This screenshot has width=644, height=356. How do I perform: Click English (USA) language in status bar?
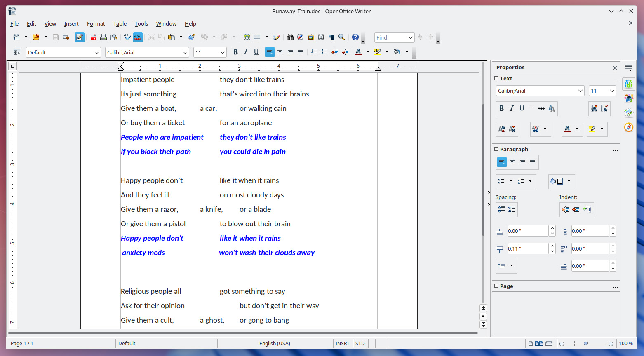(275, 343)
